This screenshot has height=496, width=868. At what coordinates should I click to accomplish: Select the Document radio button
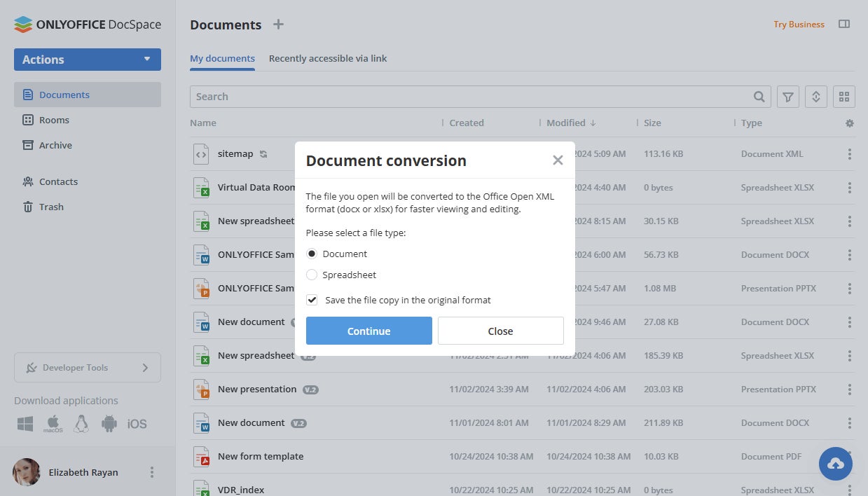(312, 254)
